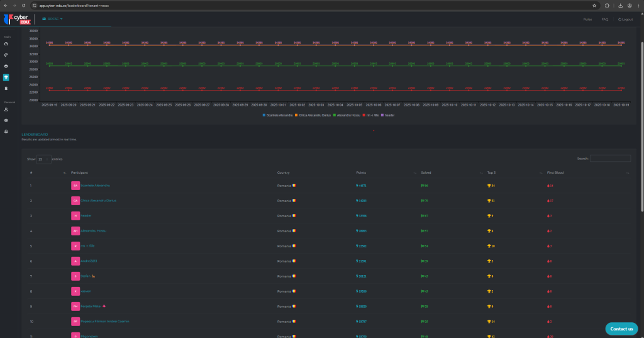Click the Contact us button
This screenshot has height=338, width=644.
tap(621, 329)
